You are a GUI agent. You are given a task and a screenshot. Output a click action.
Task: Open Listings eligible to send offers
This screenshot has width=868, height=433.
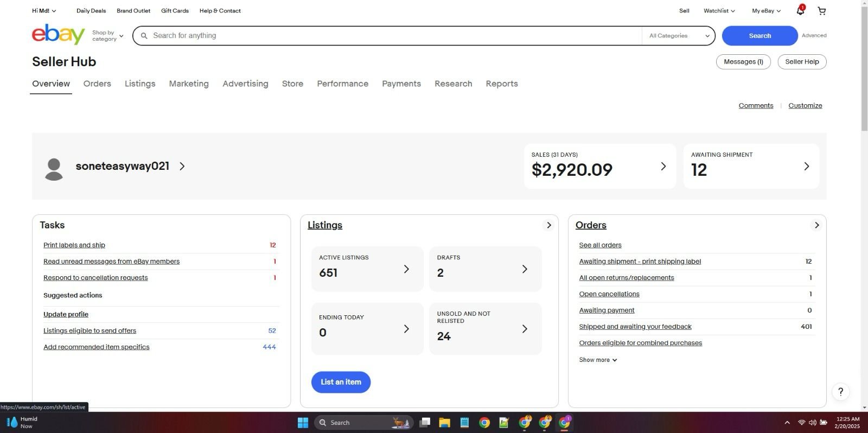click(x=90, y=330)
